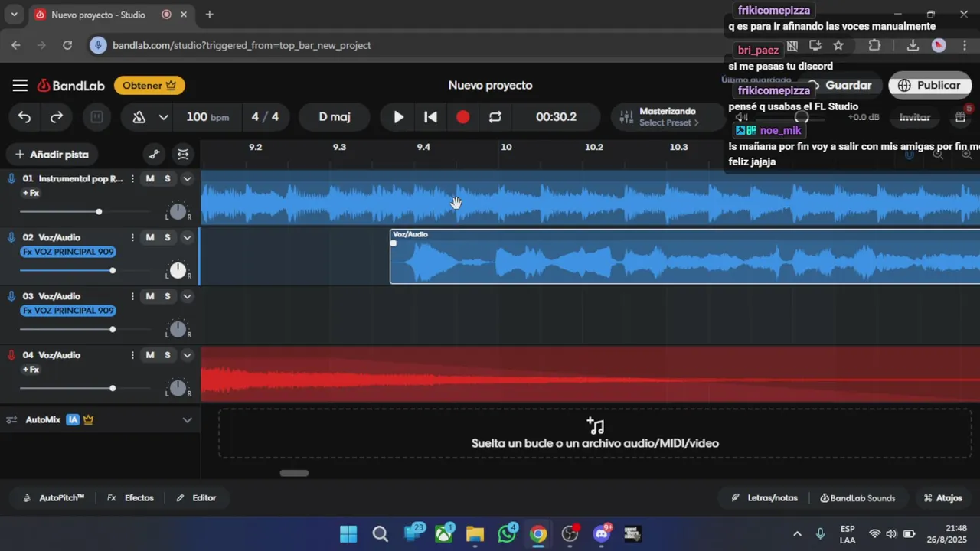Solo track 04 Voz/Audio
980x551 pixels.
tap(168, 355)
